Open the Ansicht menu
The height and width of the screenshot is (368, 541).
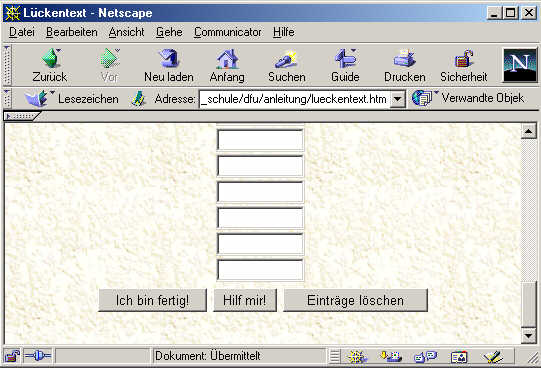[126, 32]
